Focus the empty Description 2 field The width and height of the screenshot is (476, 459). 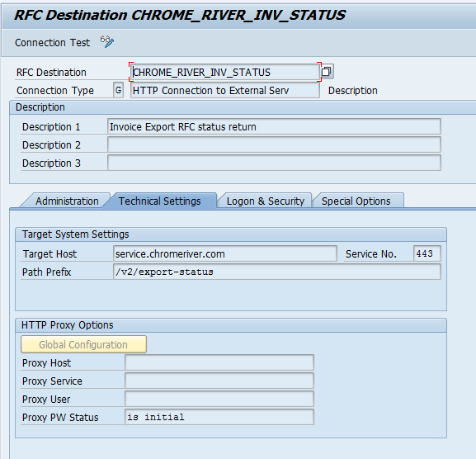274,145
